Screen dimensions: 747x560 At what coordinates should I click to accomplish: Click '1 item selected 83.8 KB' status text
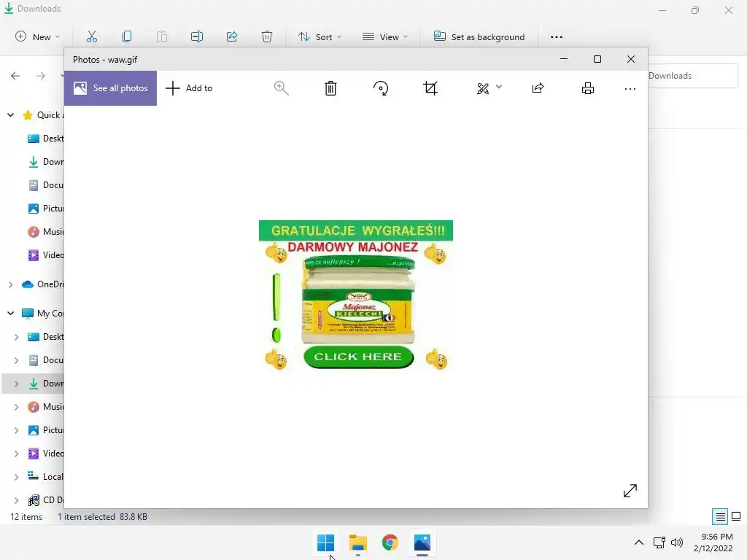[102, 517]
